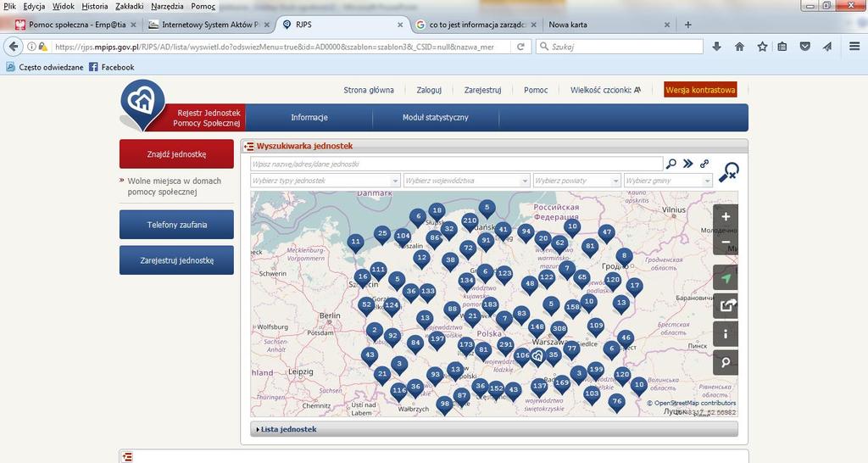The height and width of the screenshot is (463, 868).
Task: Click the Pocket icon in toolbar
Action: pos(805,47)
